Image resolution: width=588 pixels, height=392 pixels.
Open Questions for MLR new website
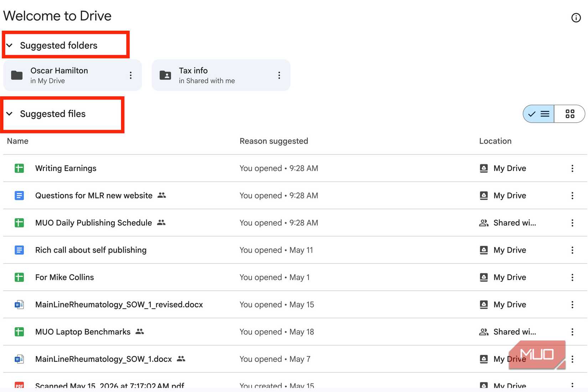pos(94,196)
